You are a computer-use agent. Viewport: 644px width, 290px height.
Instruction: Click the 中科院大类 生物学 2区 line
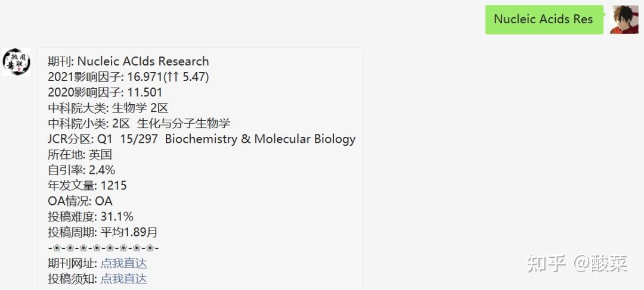[x=108, y=108]
